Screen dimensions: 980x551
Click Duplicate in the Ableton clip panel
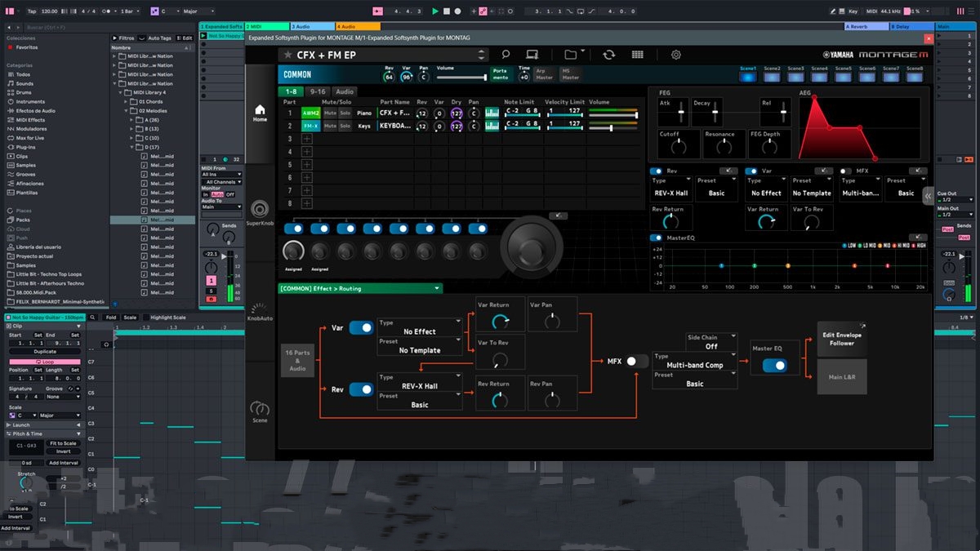45,352
